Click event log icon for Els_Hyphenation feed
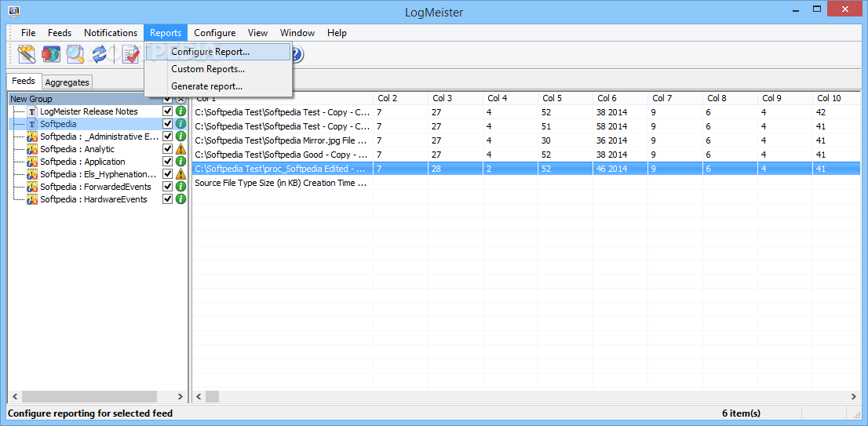This screenshot has height=426, width=868. point(32,174)
